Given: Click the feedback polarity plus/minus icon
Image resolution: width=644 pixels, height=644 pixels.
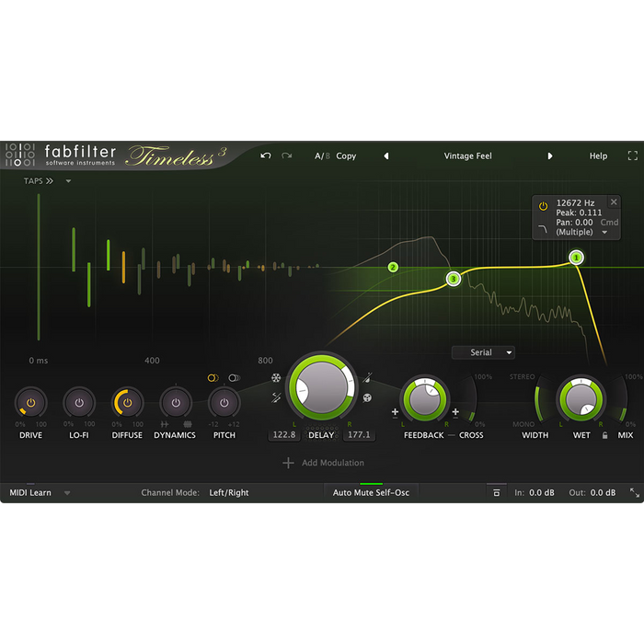Looking at the screenshot, I should (395, 412).
